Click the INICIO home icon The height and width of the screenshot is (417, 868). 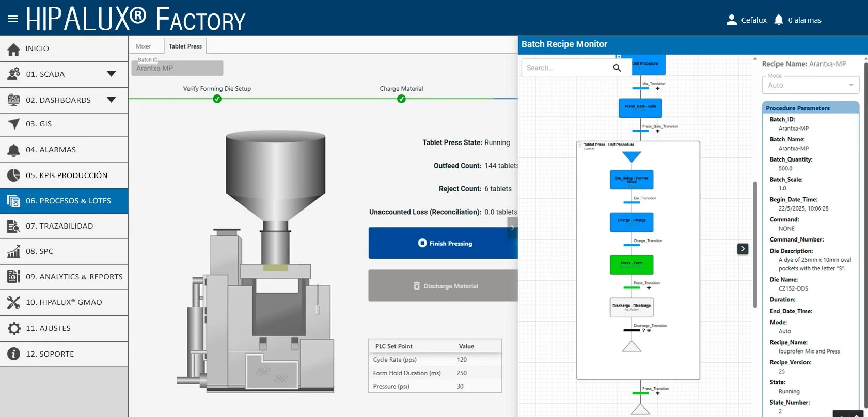pyautogui.click(x=14, y=49)
